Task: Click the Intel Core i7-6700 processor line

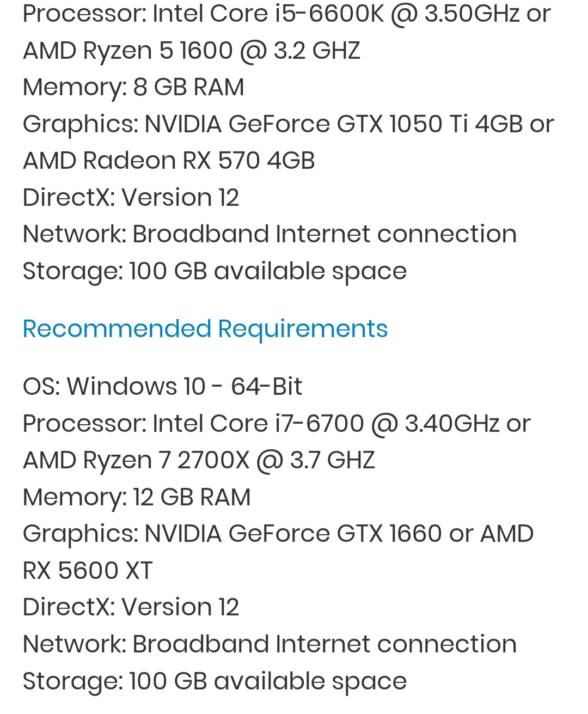Action: (x=277, y=424)
